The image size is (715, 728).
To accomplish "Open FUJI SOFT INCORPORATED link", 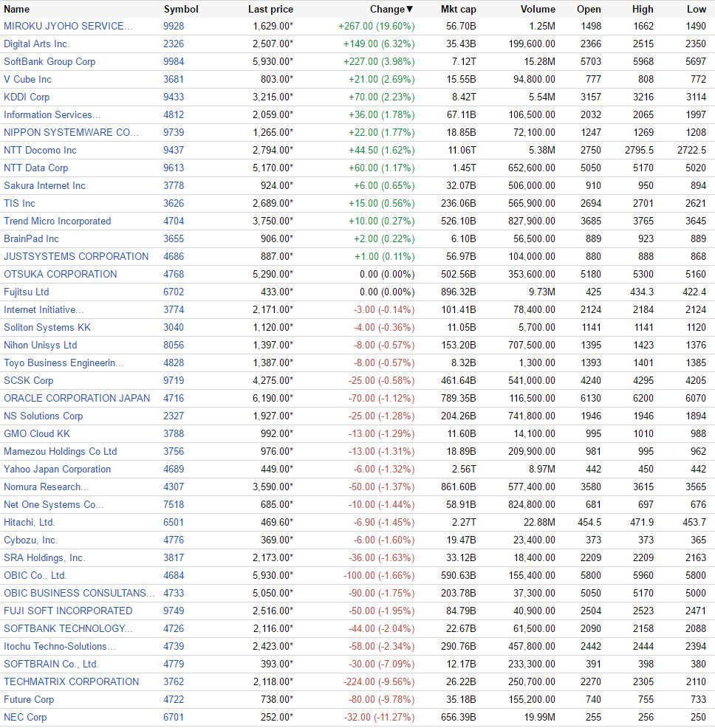I will point(68,611).
